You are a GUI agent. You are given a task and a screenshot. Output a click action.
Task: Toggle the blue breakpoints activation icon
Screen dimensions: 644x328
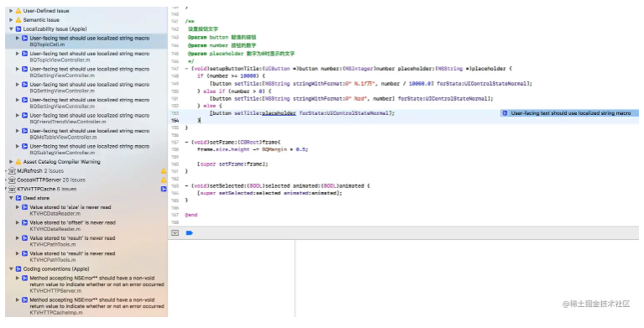190,232
